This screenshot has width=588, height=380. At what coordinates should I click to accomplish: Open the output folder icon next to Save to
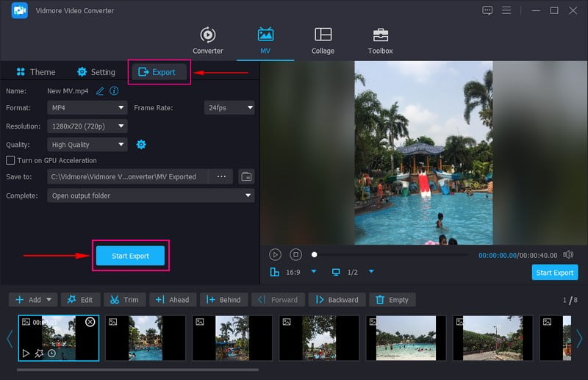coord(246,176)
